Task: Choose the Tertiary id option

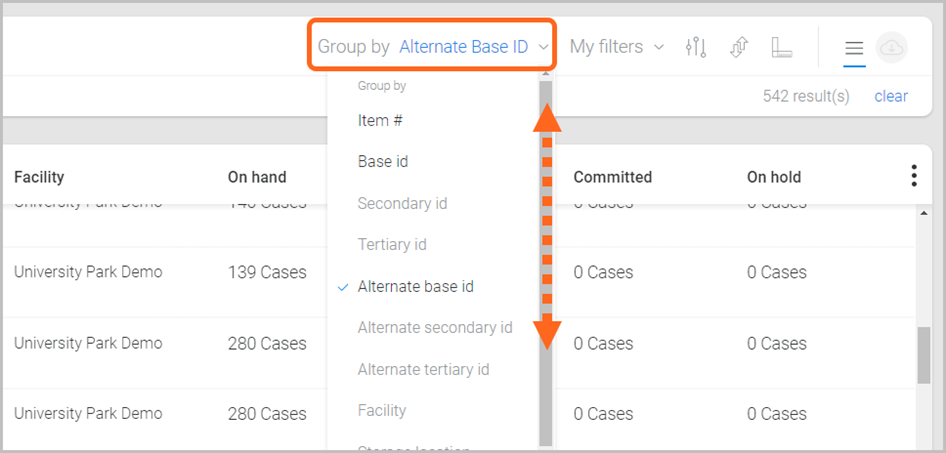Action: (x=392, y=244)
